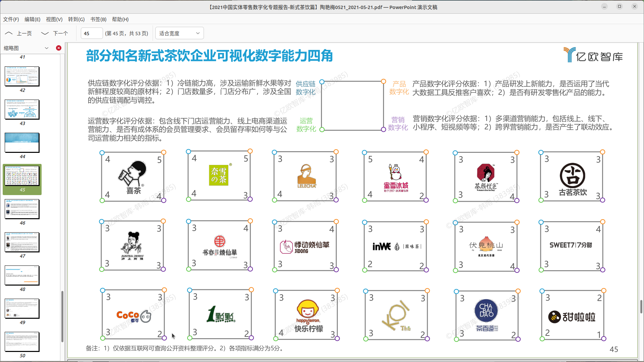The image size is (644, 362).
Task: Click the 1點點 logo
Action: click(221, 314)
